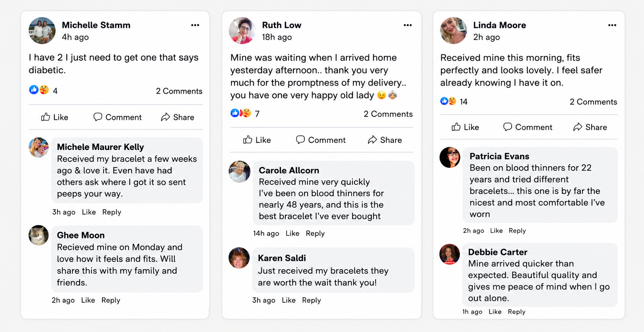Open Karen Saldi's profile name

[282, 258]
